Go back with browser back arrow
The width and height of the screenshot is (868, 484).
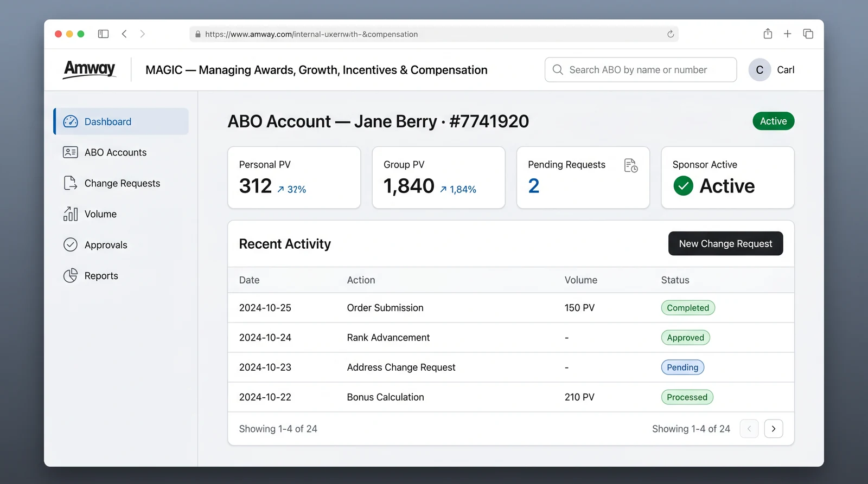point(124,34)
